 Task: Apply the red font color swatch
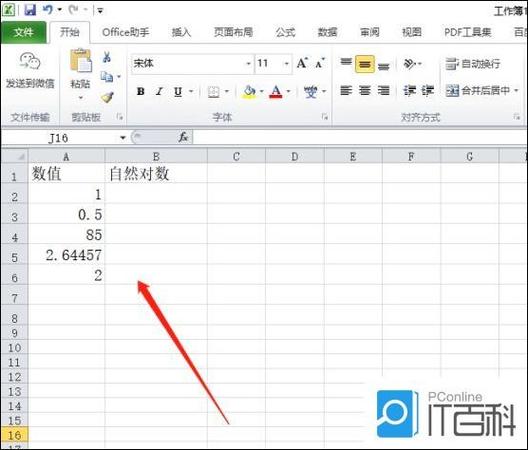(276, 91)
